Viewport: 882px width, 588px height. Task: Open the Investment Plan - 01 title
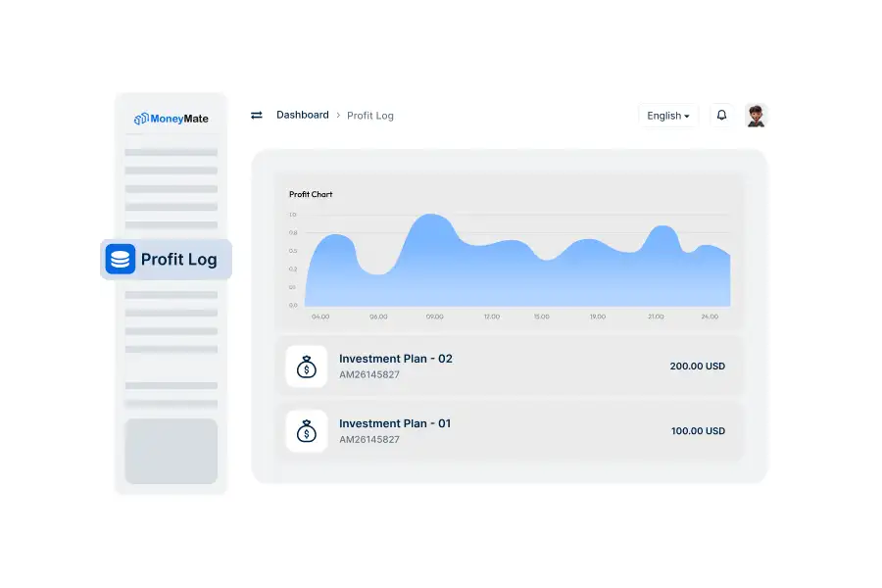pyautogui.click(x=395, y=423)
